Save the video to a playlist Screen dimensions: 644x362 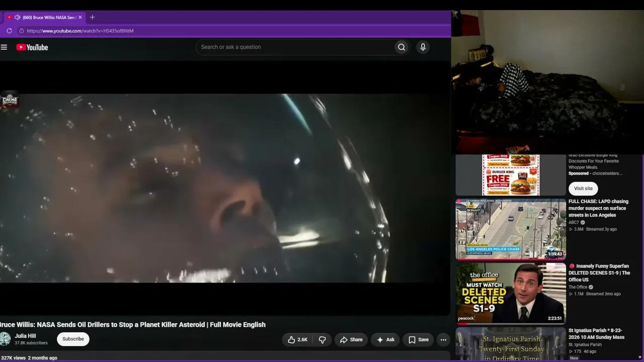coord(418,340)
